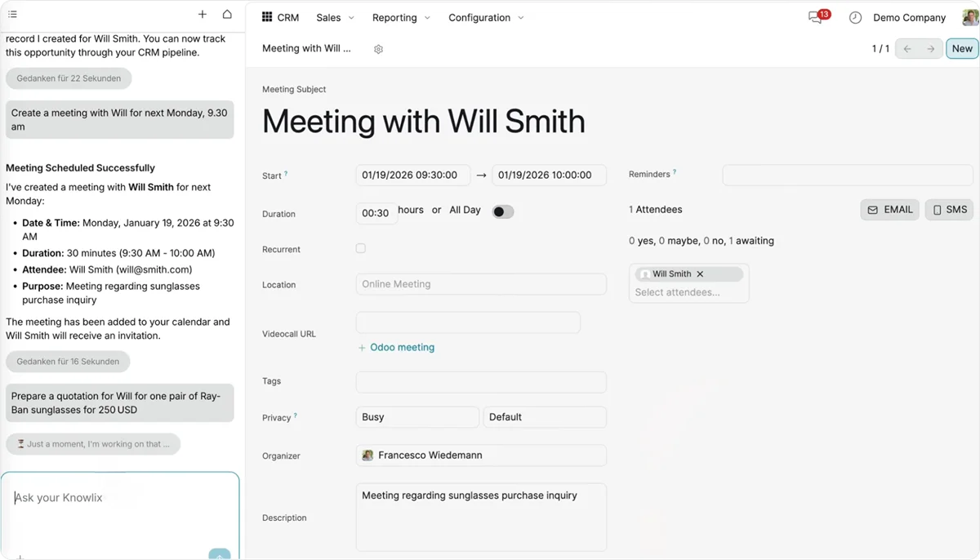The height and width of the screenshot is (560, 980).
Task: Remove Will Smith attendee tag
Action: tap(700, 274)
